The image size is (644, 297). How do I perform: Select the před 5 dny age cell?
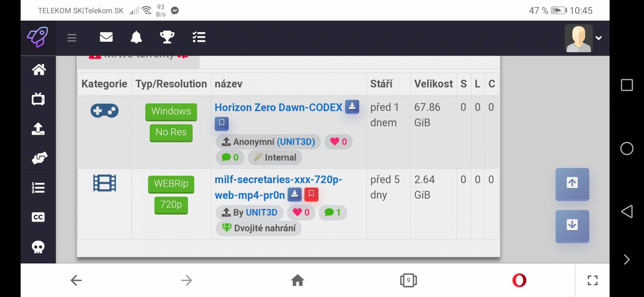point(388,204)
